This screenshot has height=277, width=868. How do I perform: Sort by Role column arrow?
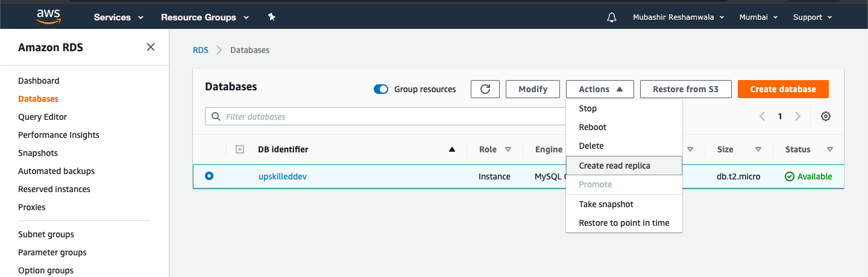click(x=508, y=149)
